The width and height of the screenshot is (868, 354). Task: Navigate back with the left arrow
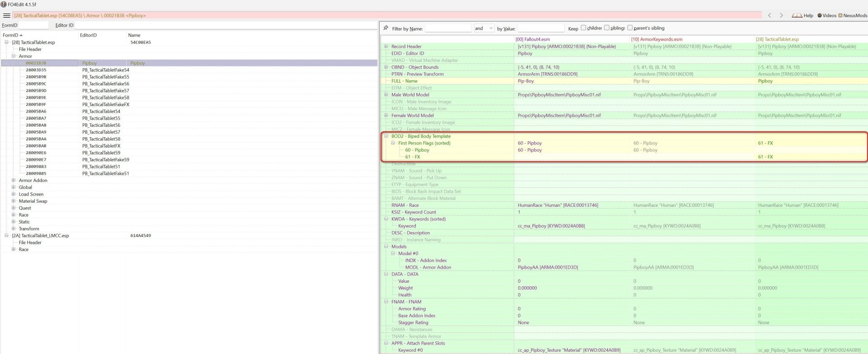point(769,15)
